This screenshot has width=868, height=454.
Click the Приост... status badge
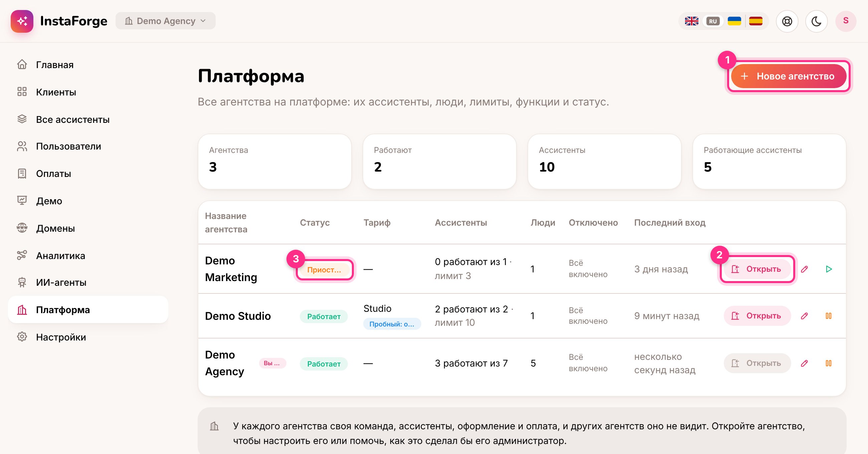[x=324, y=270]
